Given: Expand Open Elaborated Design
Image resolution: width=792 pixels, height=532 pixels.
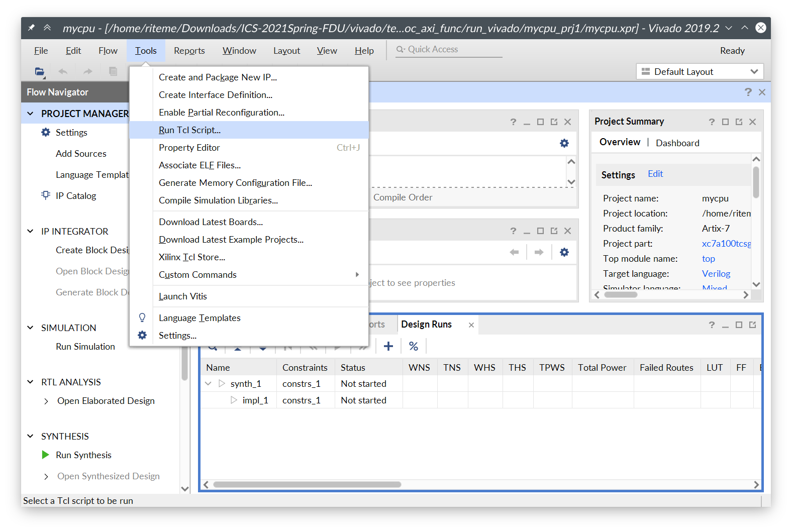Looking at the screenshot, I should pyautogui.click(x=46, y=401).
